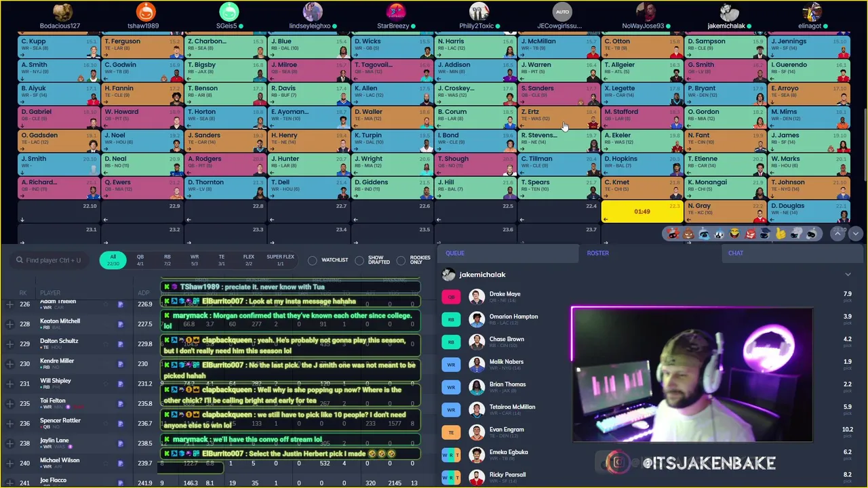
Task: Open the N. Gray draft board card
Action: pyautogui.click(x=726, y=211)
